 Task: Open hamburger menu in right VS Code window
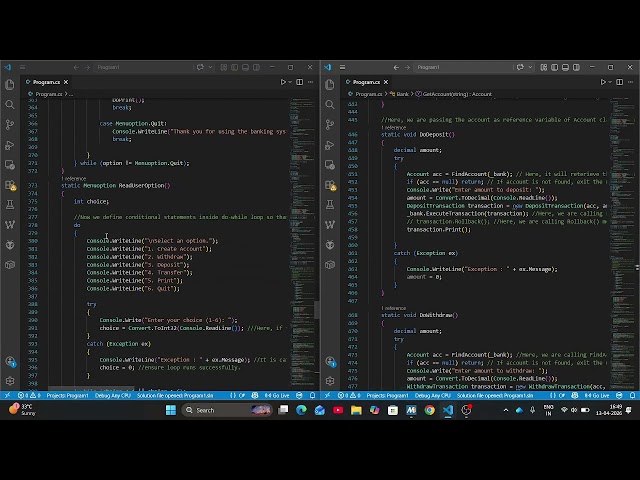pos(342,67)
